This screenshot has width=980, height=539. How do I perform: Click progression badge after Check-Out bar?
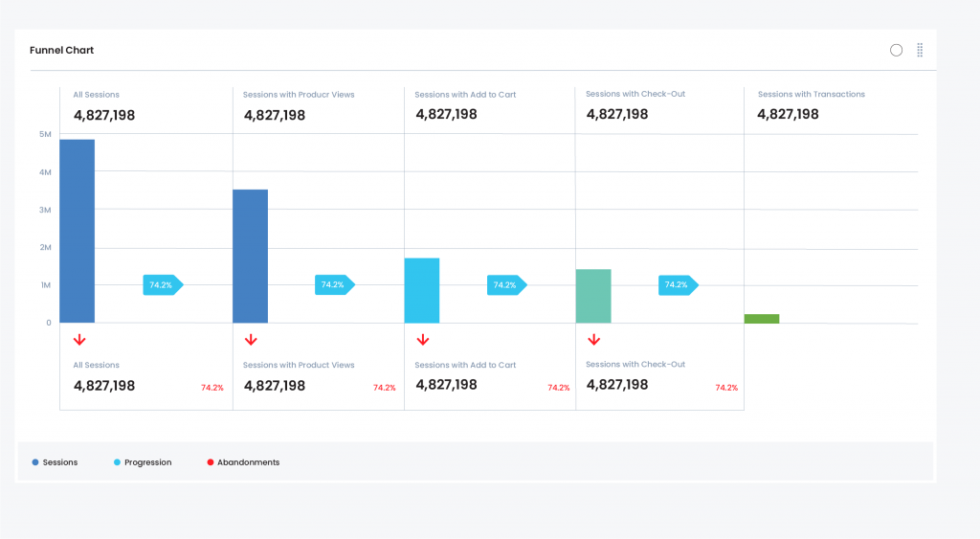coord(677,285)
